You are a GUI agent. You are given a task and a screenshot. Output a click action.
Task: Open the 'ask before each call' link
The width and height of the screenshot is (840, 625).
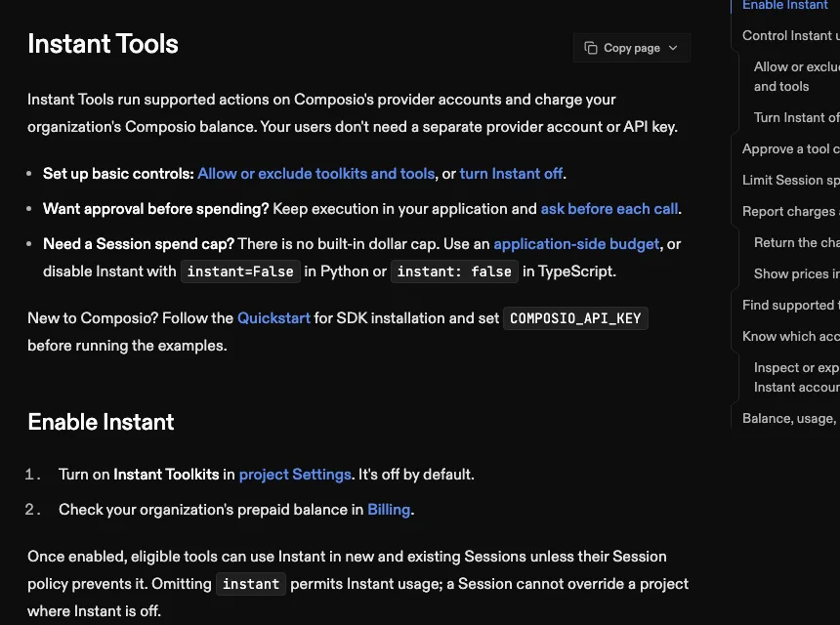609,209
